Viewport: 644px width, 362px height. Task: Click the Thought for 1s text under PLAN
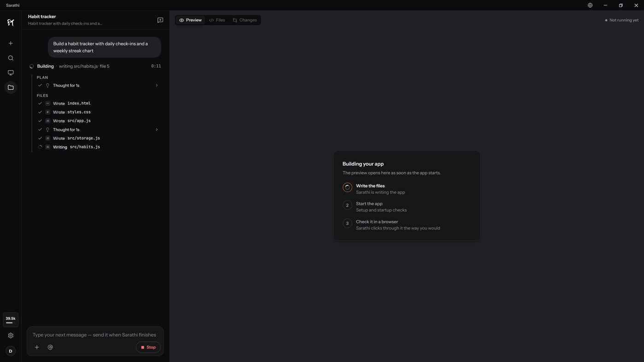coord(66,86)
